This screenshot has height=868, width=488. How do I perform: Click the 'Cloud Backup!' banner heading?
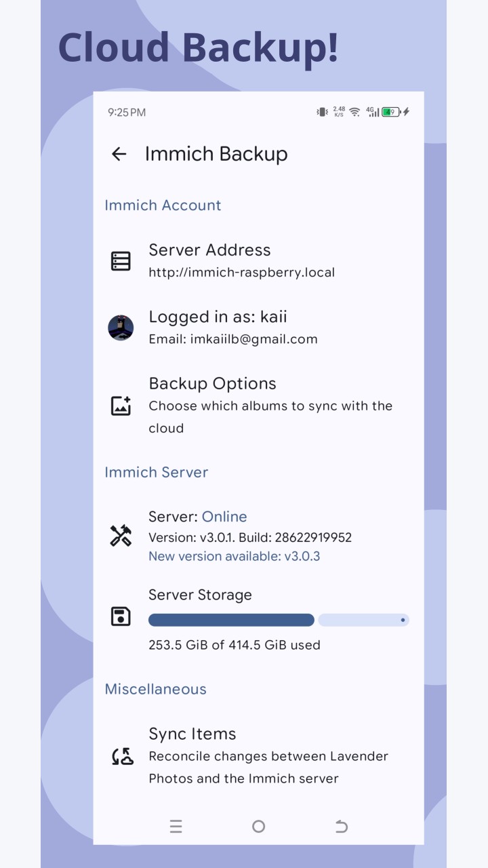pyautogui.click(x=199, y=47)
